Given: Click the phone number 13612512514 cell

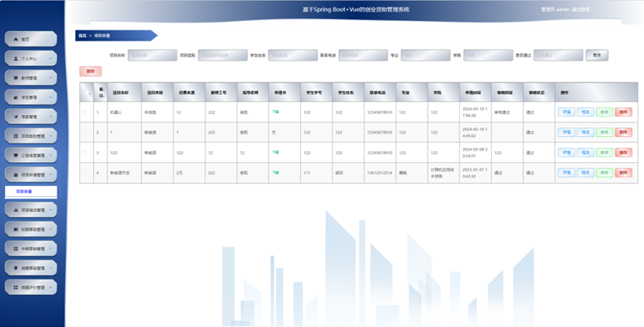Looking at the screenshot, I should point(380,173).
